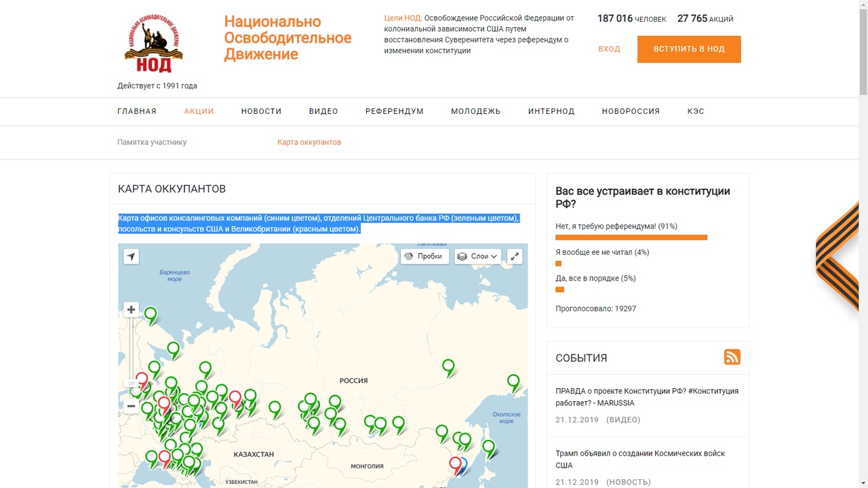Open the Главная menu item
Viewport: 868px width, 488px height.
(x=137, y=111)
